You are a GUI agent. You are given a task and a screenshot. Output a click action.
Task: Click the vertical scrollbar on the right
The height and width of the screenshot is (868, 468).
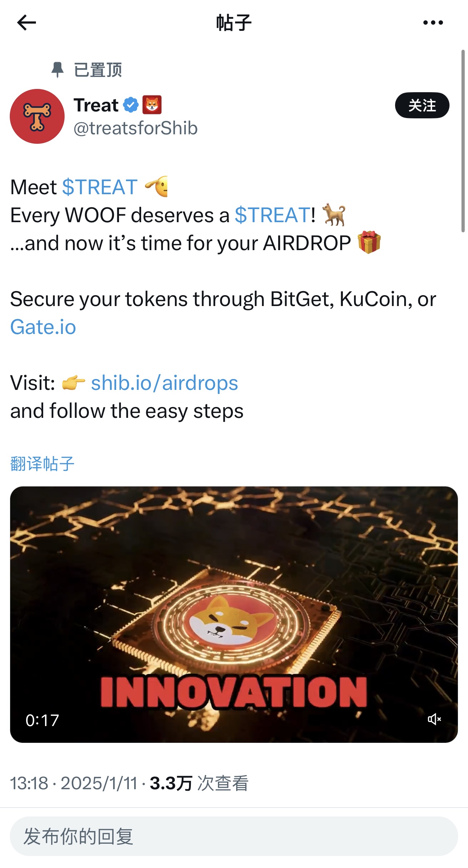463,141
